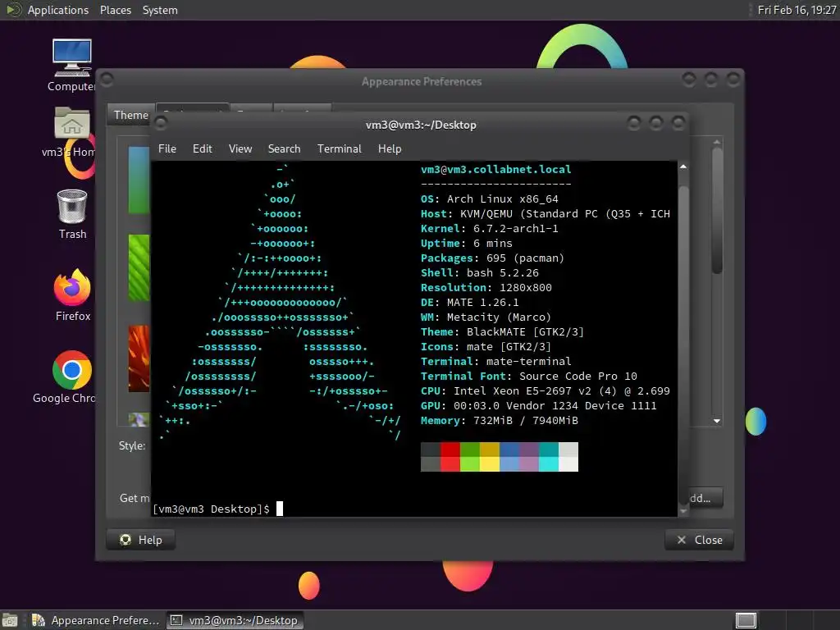
Task: Click the cyan color block in neofetch palette
Action: 549,456
